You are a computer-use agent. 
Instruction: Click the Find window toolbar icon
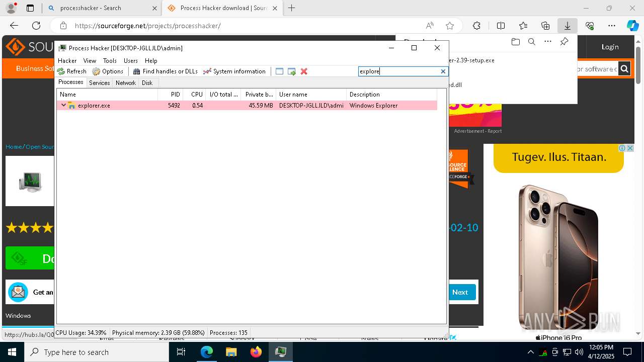pos(280,71)
